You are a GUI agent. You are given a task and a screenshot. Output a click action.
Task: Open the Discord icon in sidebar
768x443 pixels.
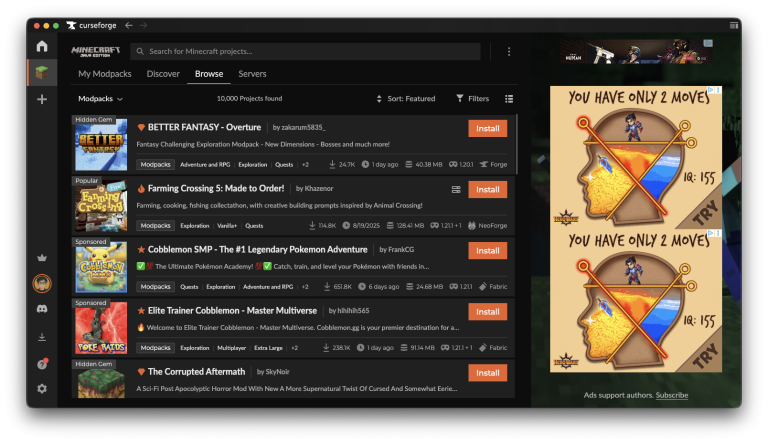(x=42, y=309)
